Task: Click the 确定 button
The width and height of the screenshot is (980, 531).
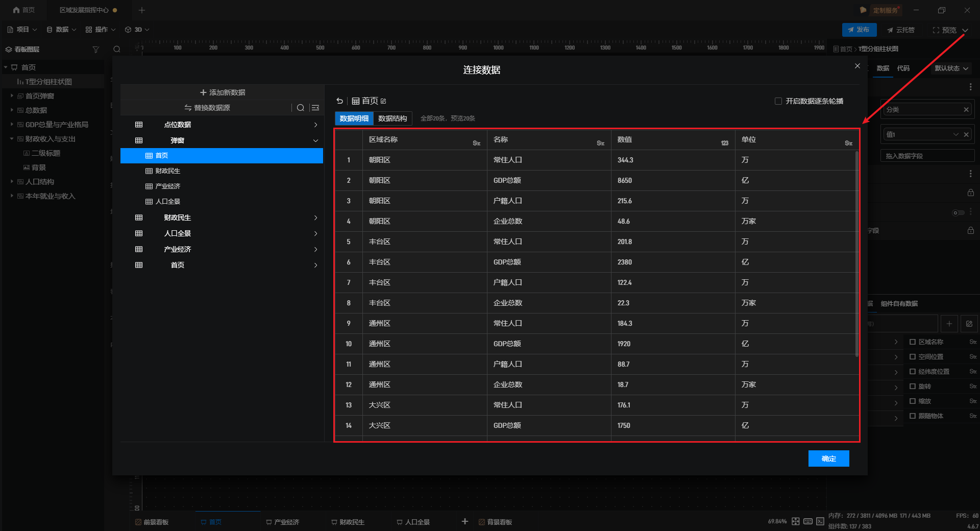Action: (828, 458)
